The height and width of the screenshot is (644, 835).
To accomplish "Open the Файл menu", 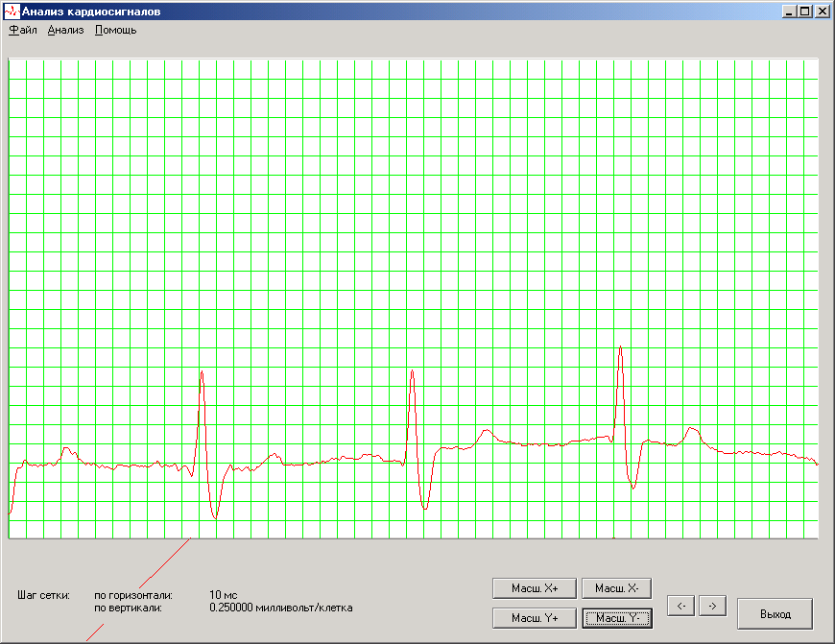I will coord(23,31).
